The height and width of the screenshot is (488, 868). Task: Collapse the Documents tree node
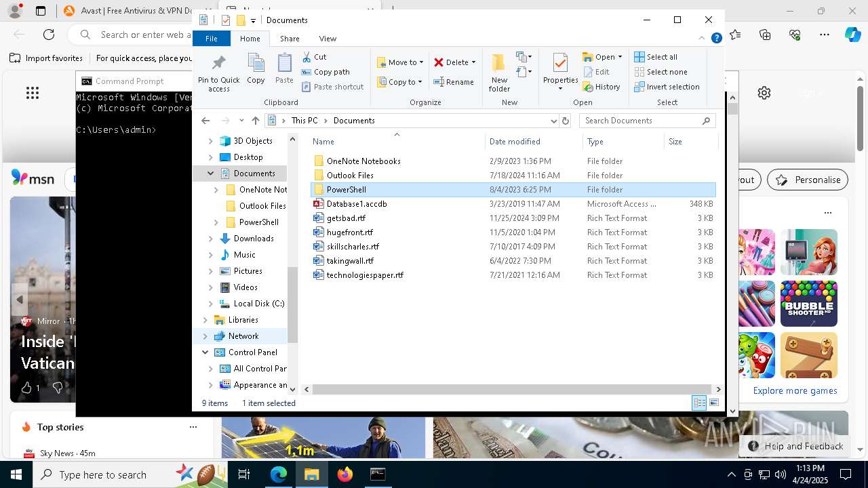tap(210, 174)
